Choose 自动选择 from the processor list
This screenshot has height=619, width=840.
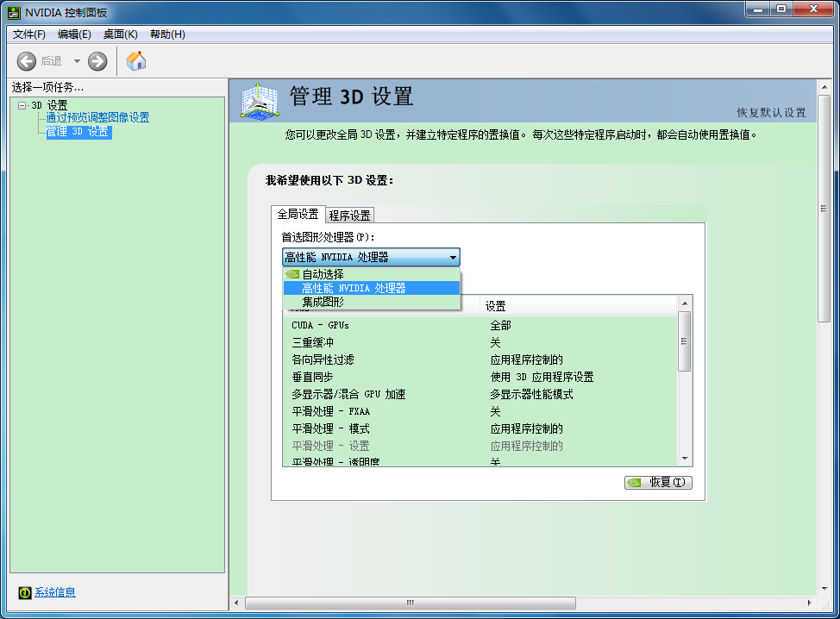[x=371, y=274]
